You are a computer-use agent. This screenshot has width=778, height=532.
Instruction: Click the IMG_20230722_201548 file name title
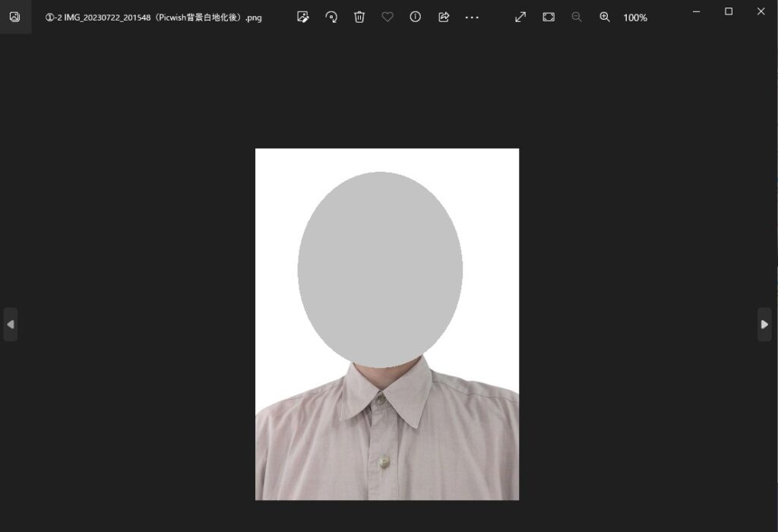click(x=153, y=17)
